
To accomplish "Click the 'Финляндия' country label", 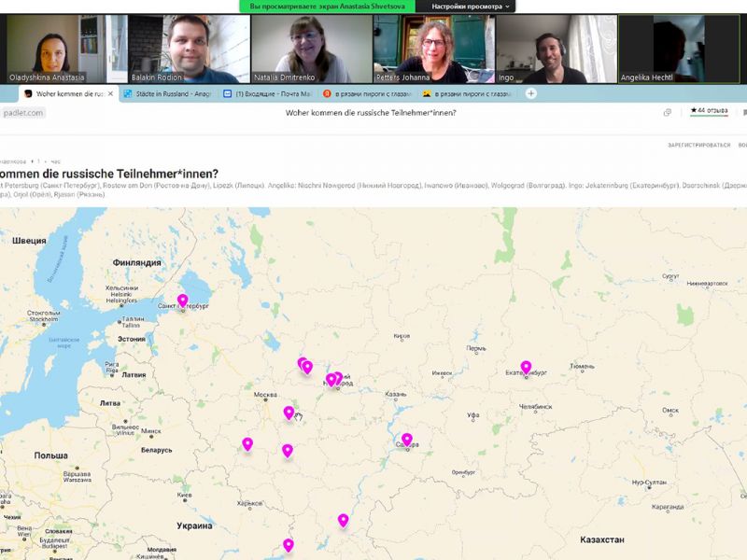I will [x=136, y=262].
